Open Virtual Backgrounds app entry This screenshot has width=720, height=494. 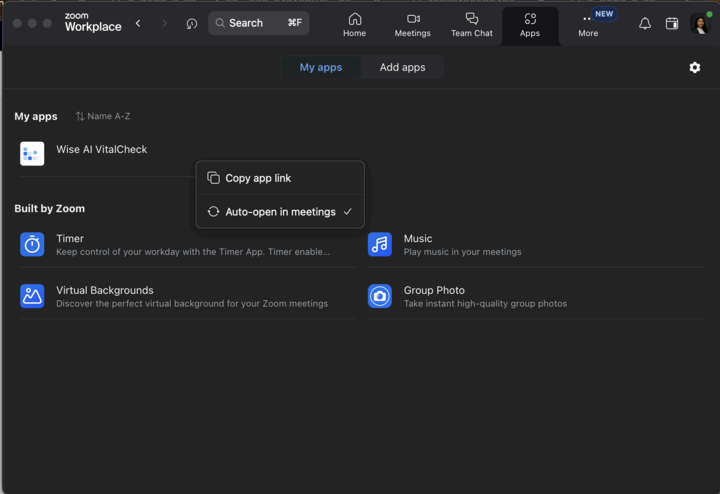(188, 297)
